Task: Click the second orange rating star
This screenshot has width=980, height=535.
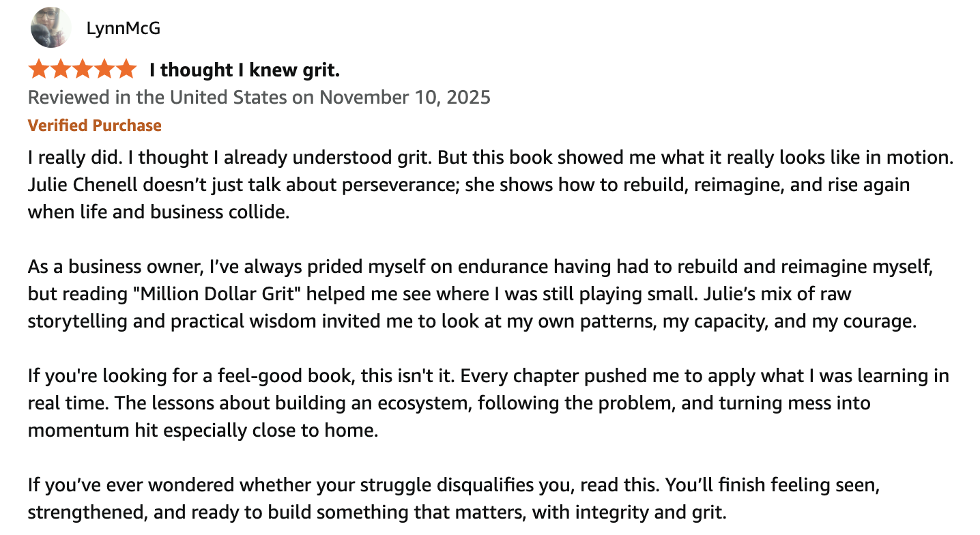Action: 61,69
